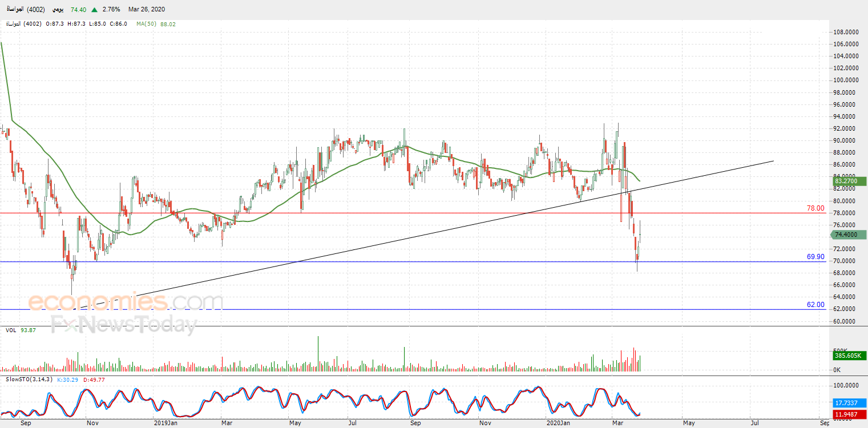868x428 pixels.
Task: Select the red 11.9487 stochastic tag
Action: 850,414
